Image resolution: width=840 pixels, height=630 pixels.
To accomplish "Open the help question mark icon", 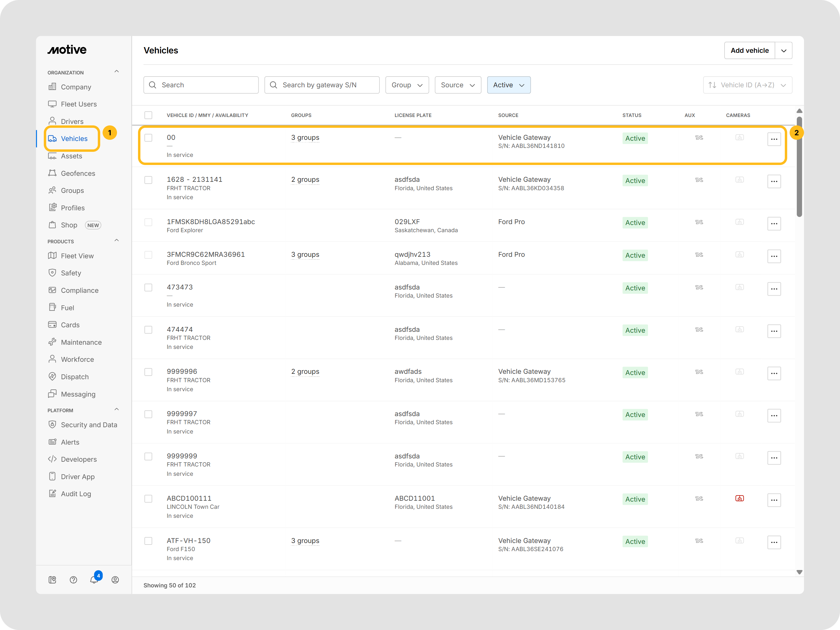I will (73, 580).
